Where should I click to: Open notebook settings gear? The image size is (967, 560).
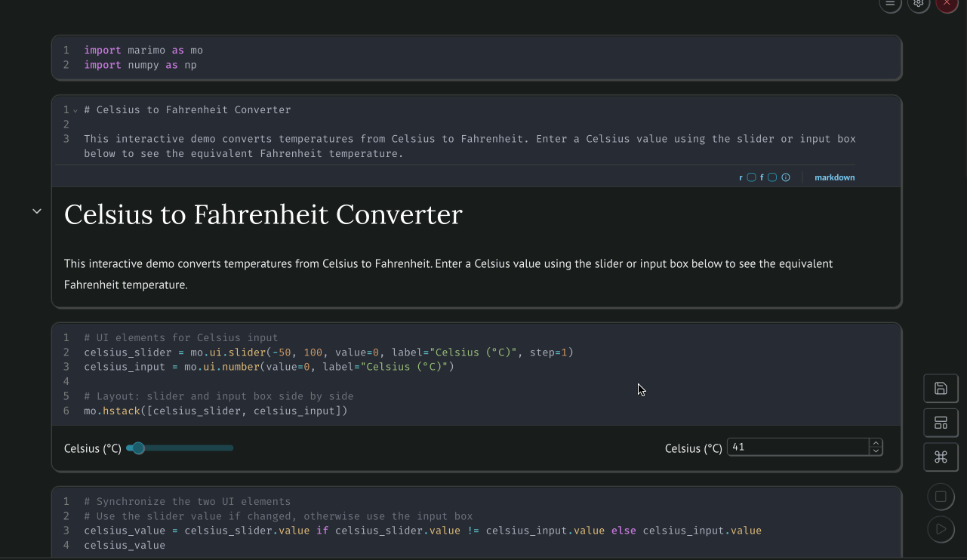point(919,4)
